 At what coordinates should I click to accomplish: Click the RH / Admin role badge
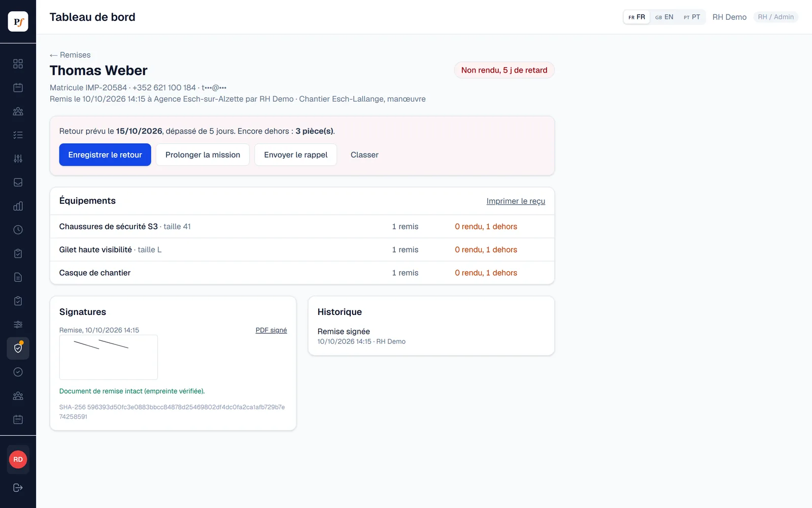pyautogui.click(x=775, y=17)
